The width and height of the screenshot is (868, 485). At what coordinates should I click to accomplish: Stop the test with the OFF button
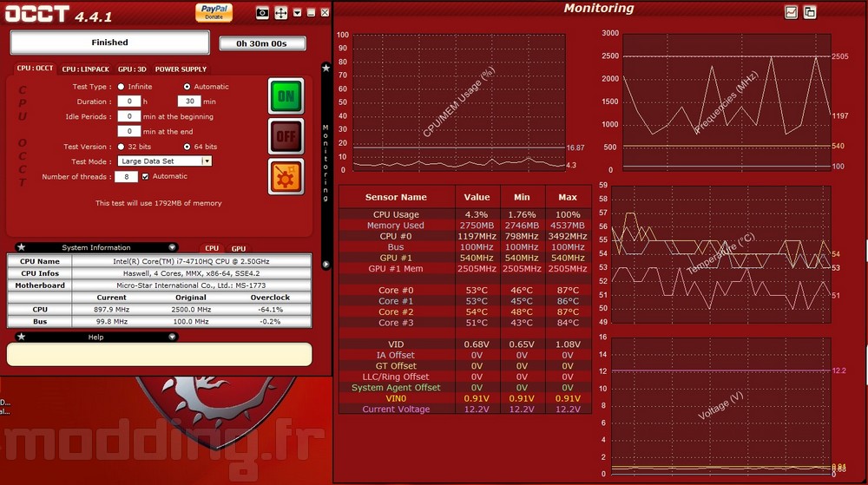pyautogui.click(x=286, y=136)
